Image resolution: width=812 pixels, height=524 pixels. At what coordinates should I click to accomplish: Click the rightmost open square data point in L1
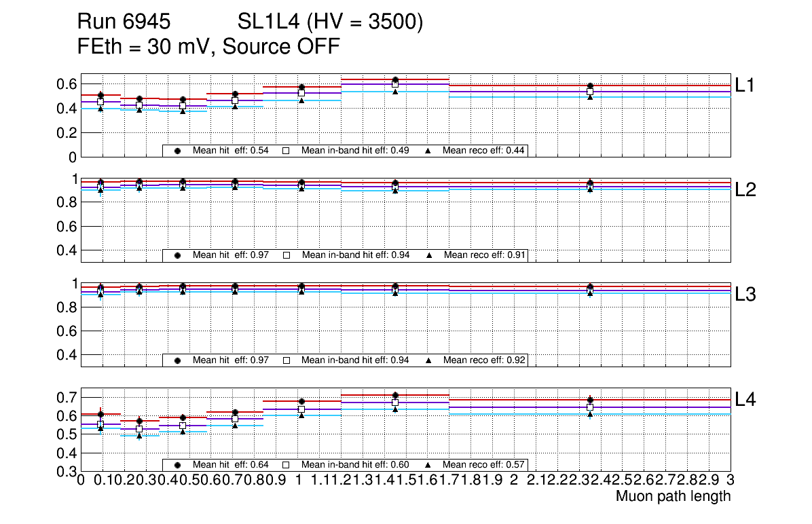[590, 92]
